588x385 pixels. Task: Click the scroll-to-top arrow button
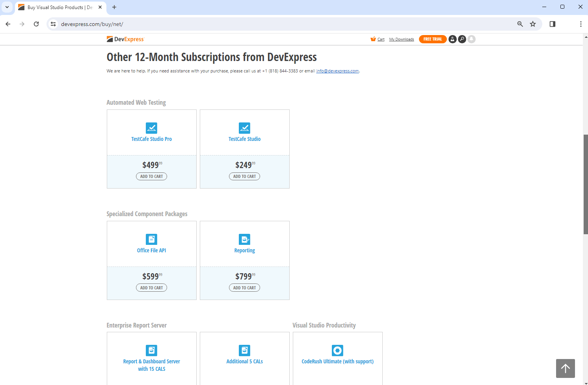pyautogui.click(x=565, y=368)
